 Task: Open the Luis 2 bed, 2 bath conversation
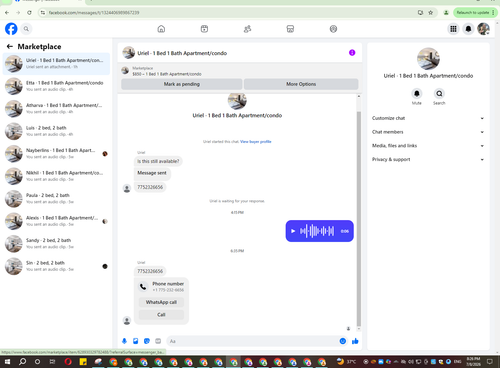click(56, 131)
